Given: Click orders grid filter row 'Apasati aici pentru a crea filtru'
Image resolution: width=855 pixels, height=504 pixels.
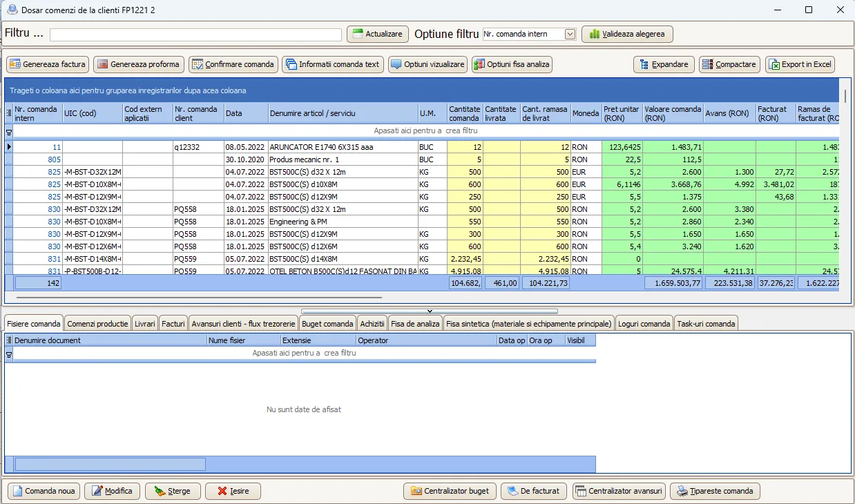Looking at the screenshot, I should 425,130.
